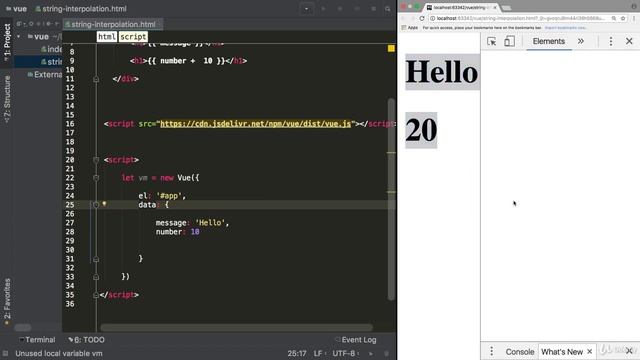The width and height of the screenshot is (640, 360).
Task: Click the script breadcrumb
Action: (x=133, y=37)
